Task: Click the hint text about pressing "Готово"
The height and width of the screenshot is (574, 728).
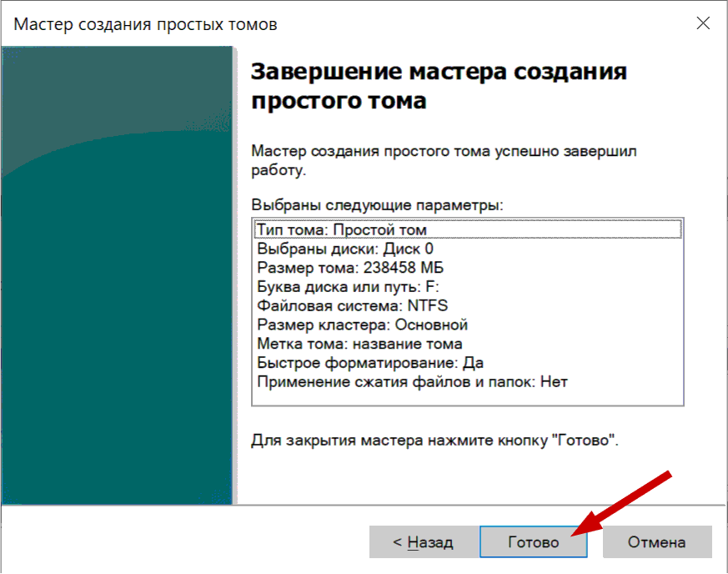Action: [434, 440]
